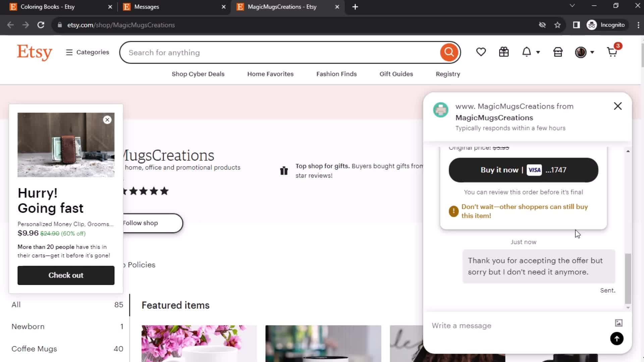The width and height of the screenshot is (644, 362).
Task: Open a new browser tab
Action: (355, 7)
